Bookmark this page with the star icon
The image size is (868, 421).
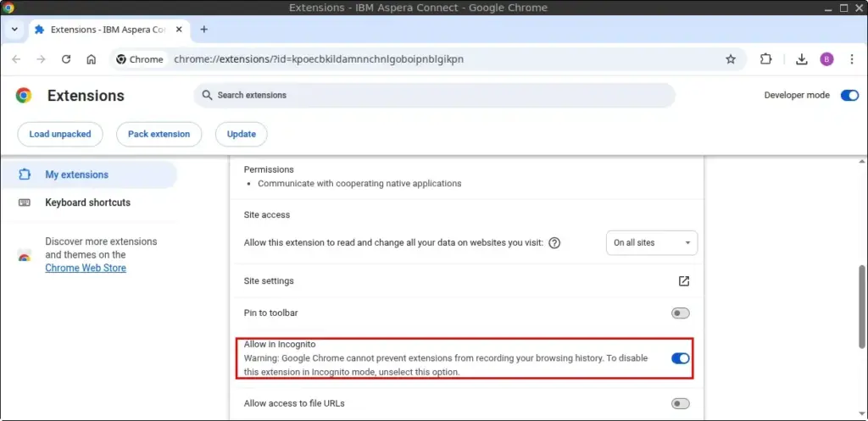[x=731, y=59]
